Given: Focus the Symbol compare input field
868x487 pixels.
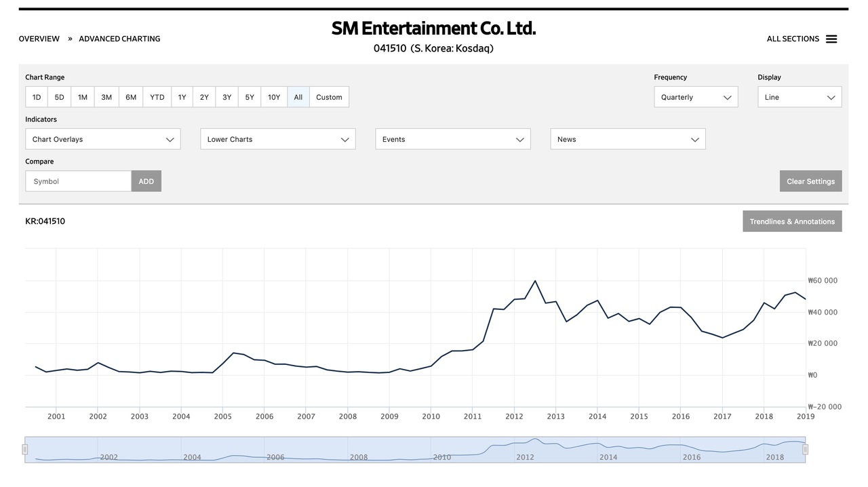Looking at the screenshot, I should pyautogui.click(x=79, y=181).
